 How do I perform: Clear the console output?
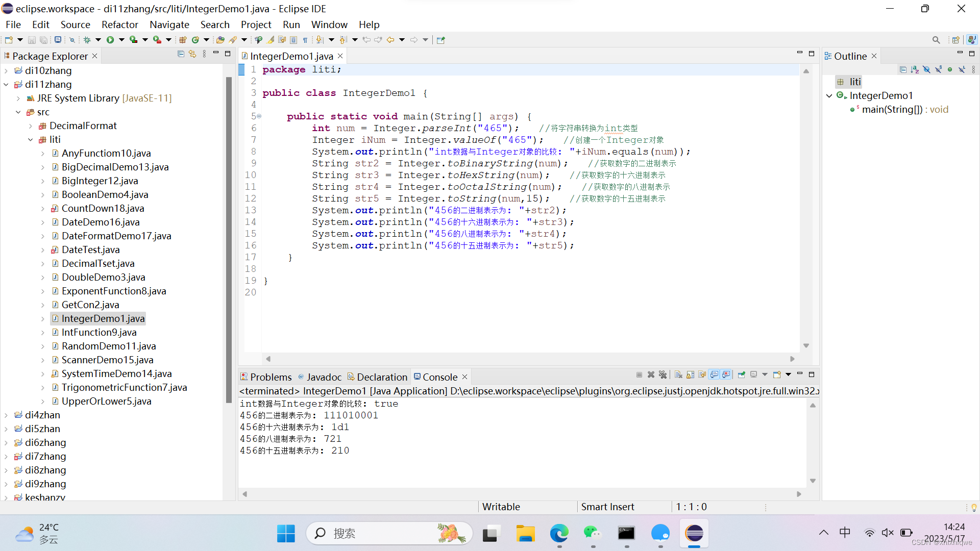pyautogui.click(x=678, y=374)
